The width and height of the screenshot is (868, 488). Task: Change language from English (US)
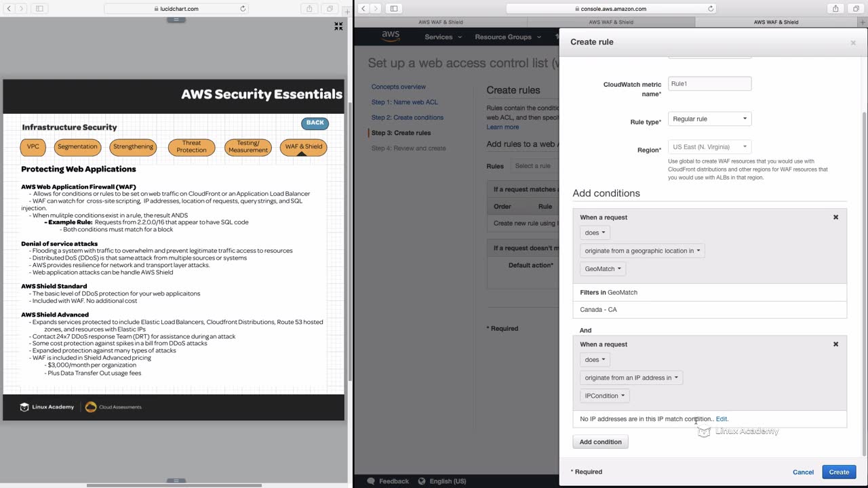(x=442, y=481)
